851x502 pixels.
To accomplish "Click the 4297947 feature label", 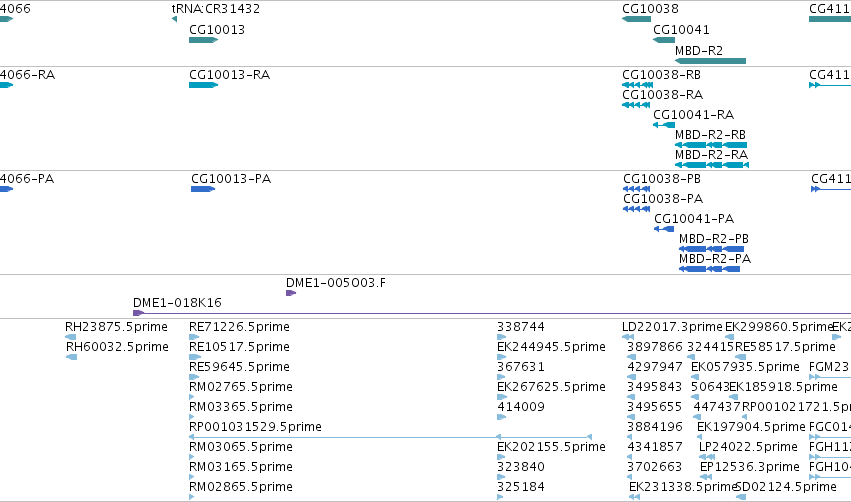I will pos(655,367).
